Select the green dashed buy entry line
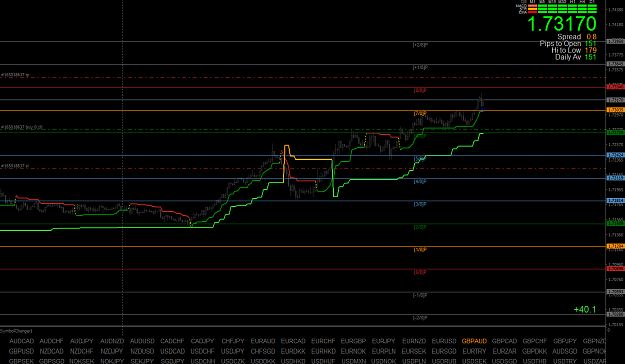Screen dimensions: 625x364 coord(303,130)
